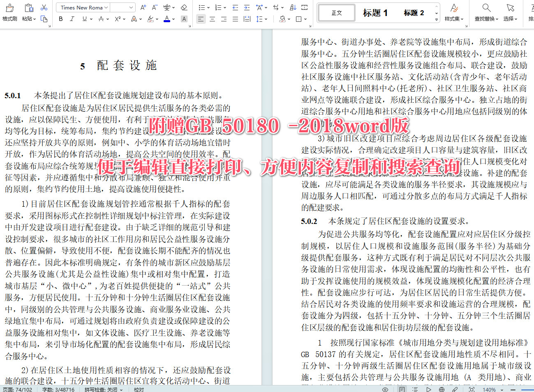This screenshot has height=392, width=534.
Task: Open the numbered list dropdown arrow
Action: click(225, 7)
